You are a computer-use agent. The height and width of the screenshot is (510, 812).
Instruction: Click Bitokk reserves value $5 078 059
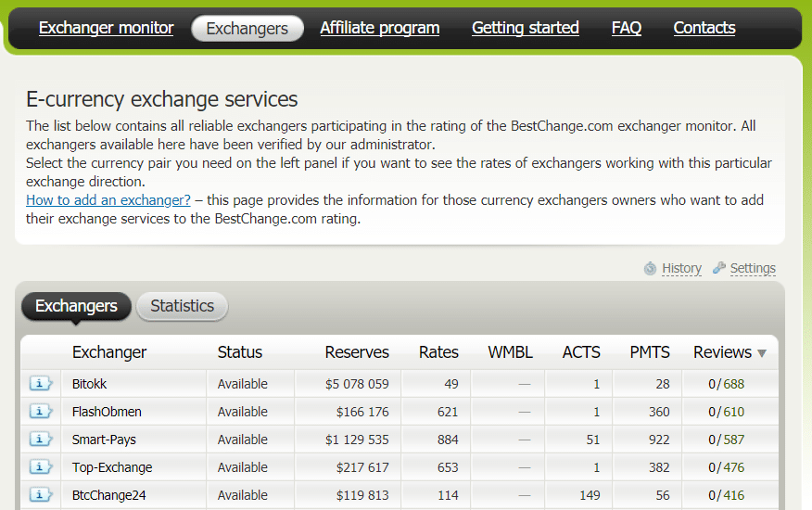357,384
